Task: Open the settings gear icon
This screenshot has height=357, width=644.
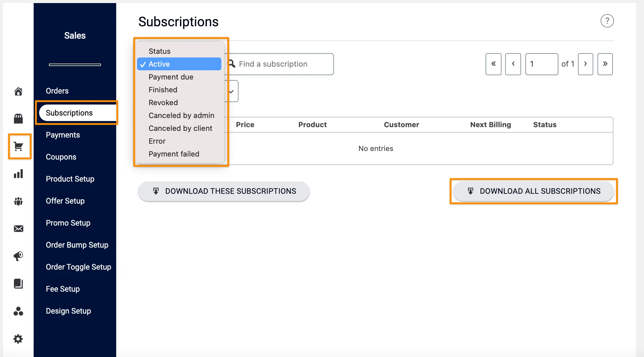Action: [18, 339]
